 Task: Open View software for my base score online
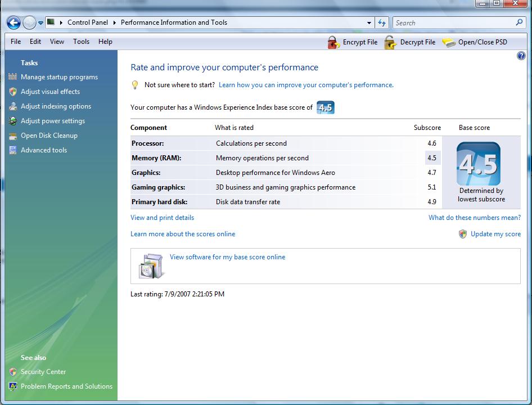227,257
